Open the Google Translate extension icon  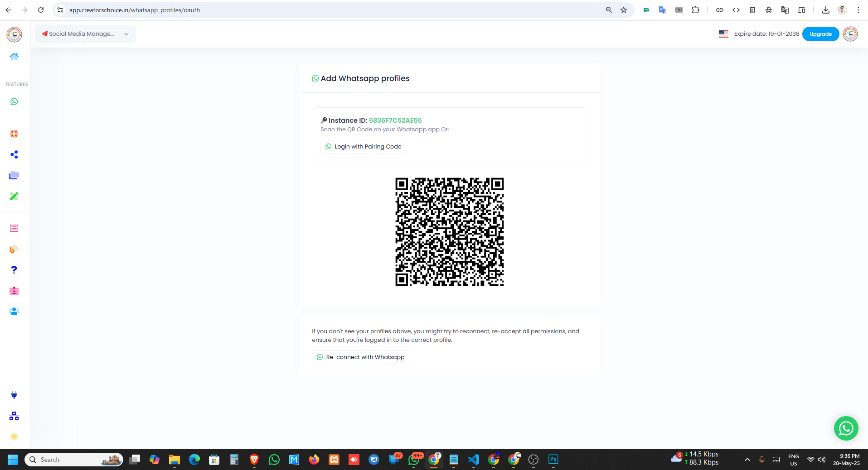tap(663, 10)
